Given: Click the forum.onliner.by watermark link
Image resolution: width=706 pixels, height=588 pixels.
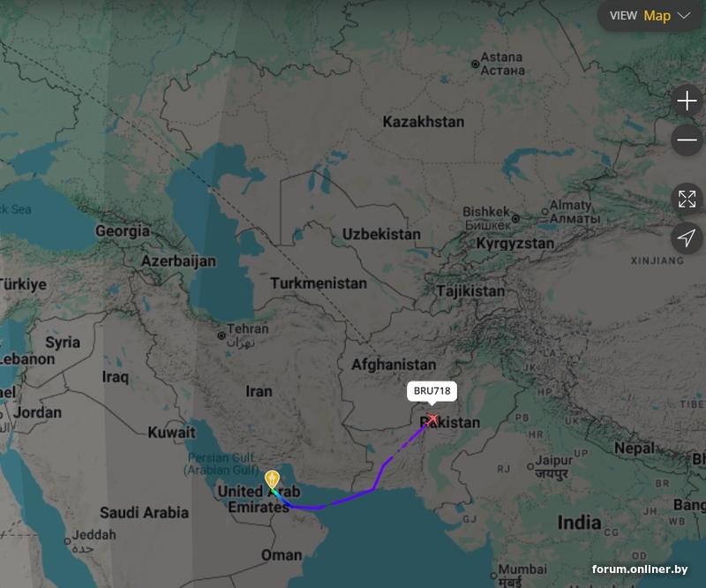Looking at the screenshot, I should 640,569.
